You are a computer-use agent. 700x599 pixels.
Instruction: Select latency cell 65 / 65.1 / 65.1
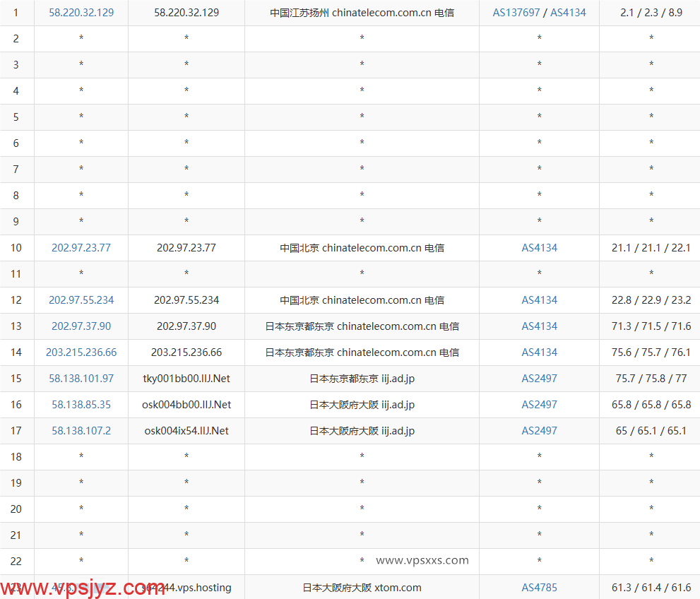click(651, 431)
